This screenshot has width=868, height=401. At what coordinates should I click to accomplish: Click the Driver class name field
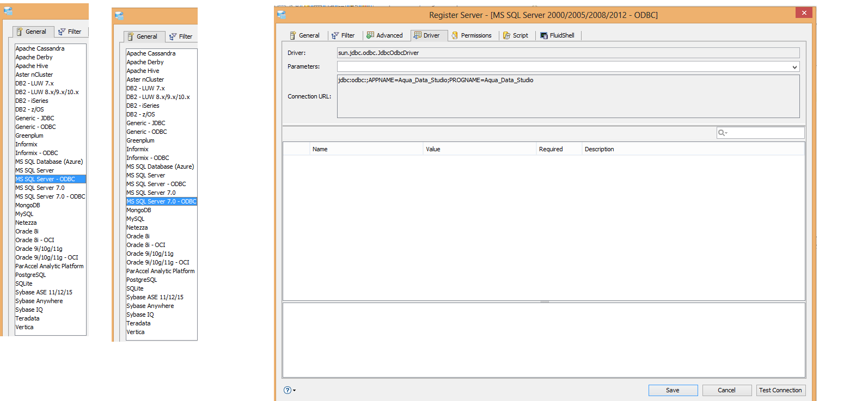coord(568,53)
